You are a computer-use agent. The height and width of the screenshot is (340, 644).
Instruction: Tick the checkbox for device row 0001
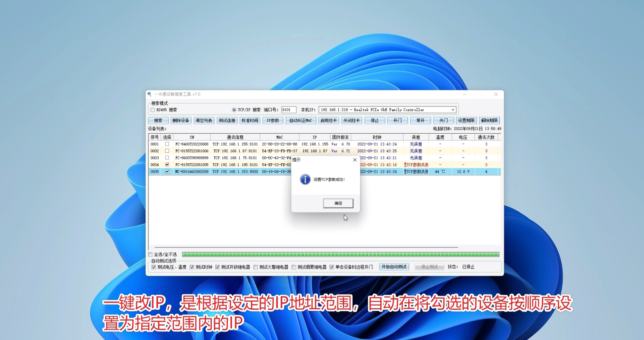click(x=167, y=144)
